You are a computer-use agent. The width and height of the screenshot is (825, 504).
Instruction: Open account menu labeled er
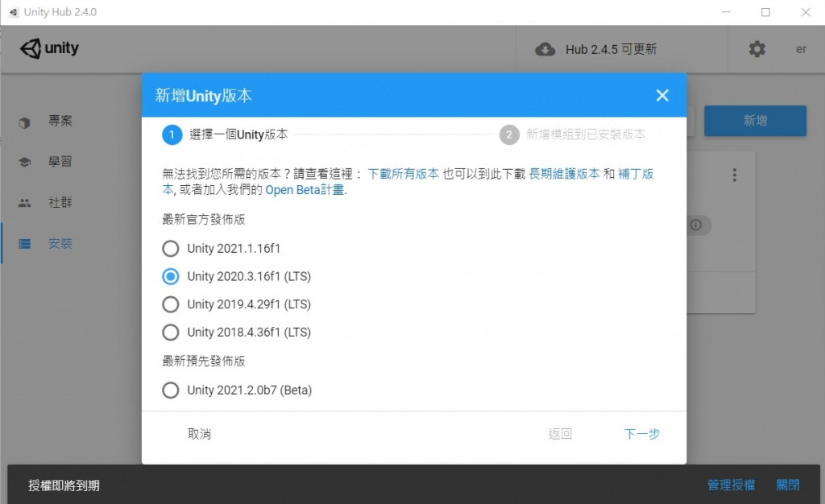[x=801, y=49]
